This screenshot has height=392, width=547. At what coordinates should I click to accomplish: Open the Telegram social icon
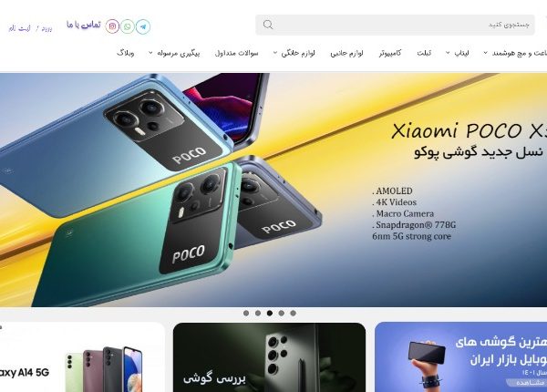coord(143,26)
